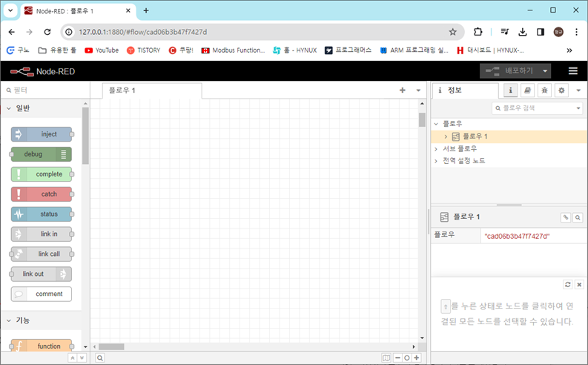588x365 pixels.
Task: Open a new browser tab
Action: (x=146, y=10)
